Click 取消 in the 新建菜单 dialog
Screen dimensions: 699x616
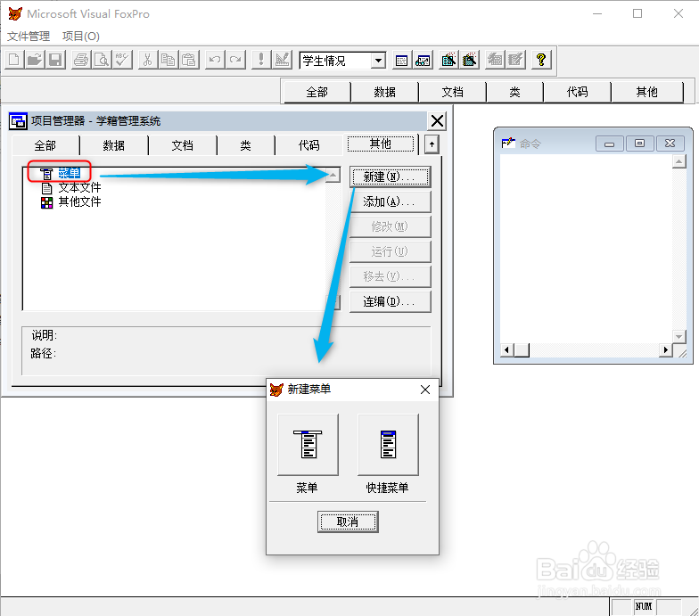(348, 522)
